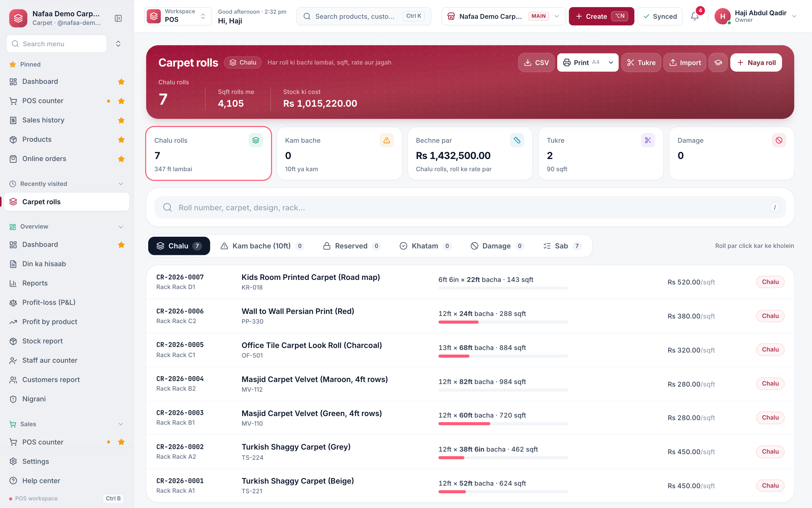Toggle star on Overview Dashboard
This screenshot has height=508, width=812.
(122, 245)
